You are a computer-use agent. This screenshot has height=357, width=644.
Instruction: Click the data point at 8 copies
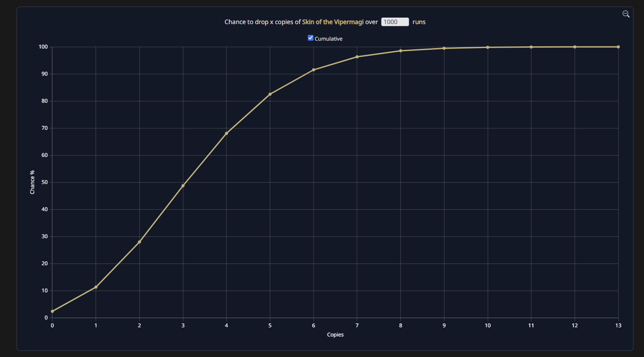pos(400,51)
